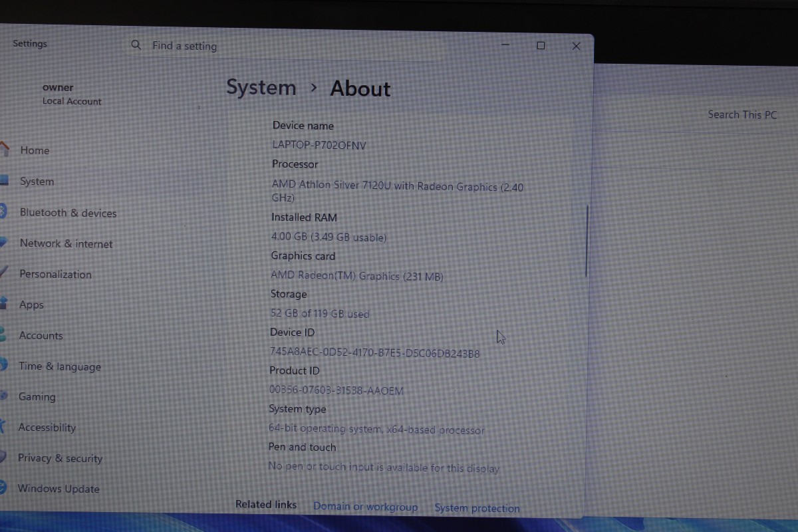This screenshot has width=798, height=532.
Task: Go to Time & language settings
Action: 60,366
